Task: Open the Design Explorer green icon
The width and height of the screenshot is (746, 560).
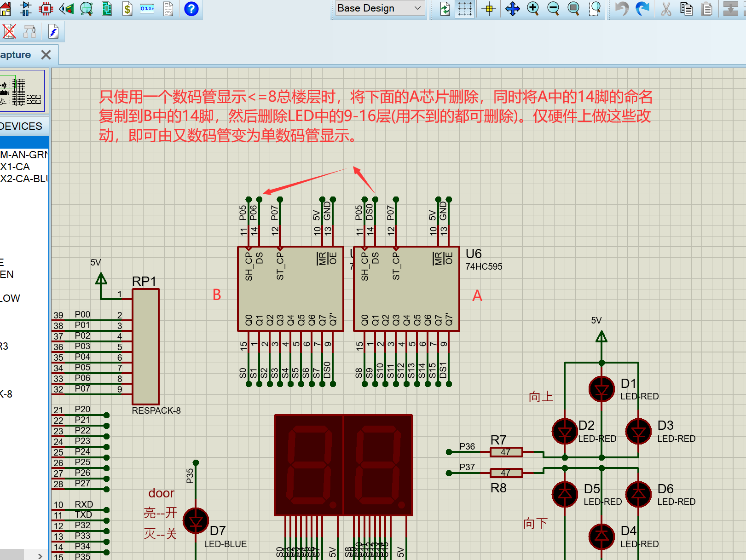Action: (x=107, y=8)
